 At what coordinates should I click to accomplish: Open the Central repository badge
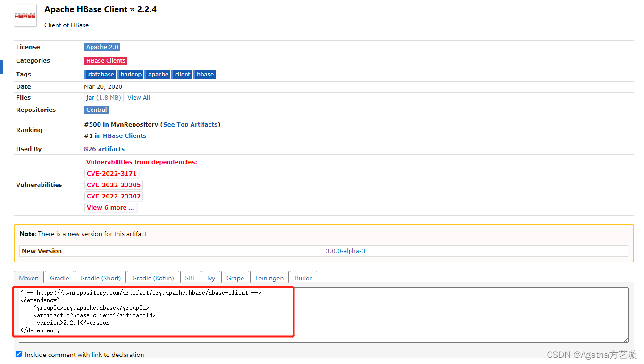pos(97,110)
